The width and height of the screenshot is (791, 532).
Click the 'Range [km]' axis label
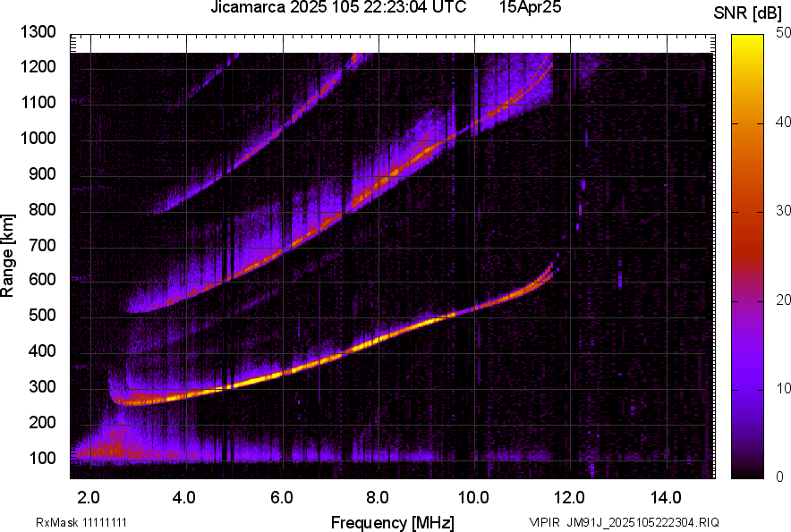(7, 257)
